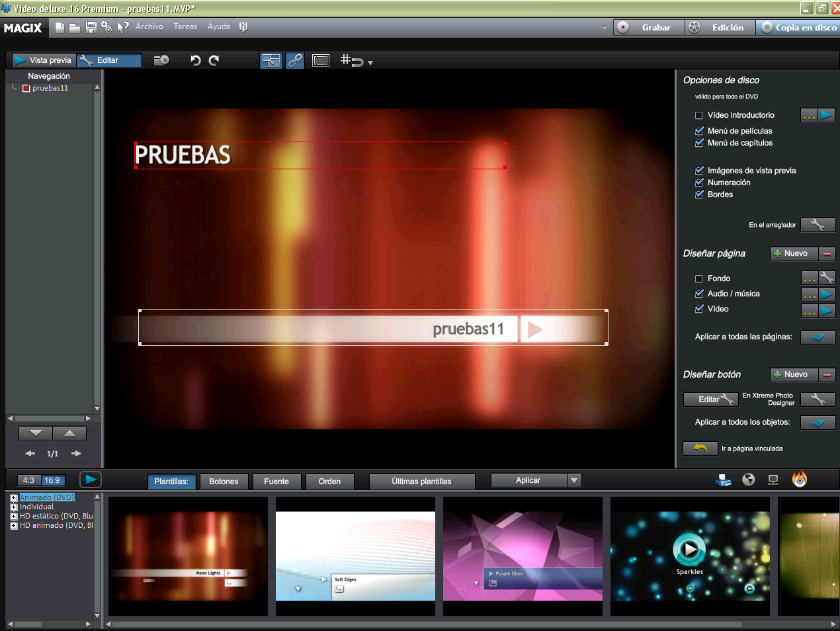Select the 'Sparkles' menu template thumbnail
This screenshot has width=840, height=631.
click(689, 556)
